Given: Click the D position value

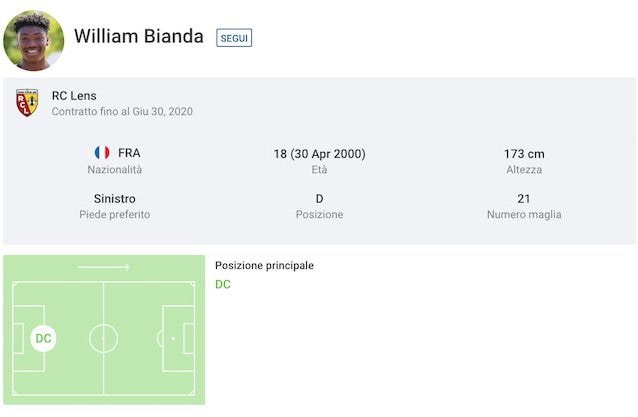Looking at the screenshot, I should click(319, 199).
